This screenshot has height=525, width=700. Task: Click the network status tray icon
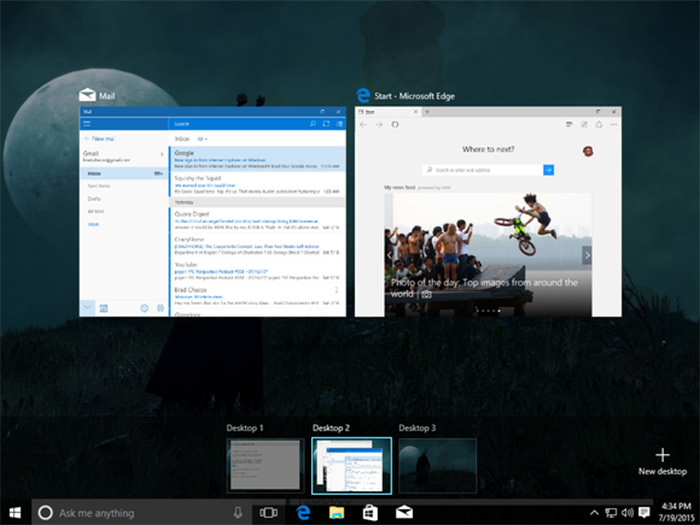coord(611,512)
